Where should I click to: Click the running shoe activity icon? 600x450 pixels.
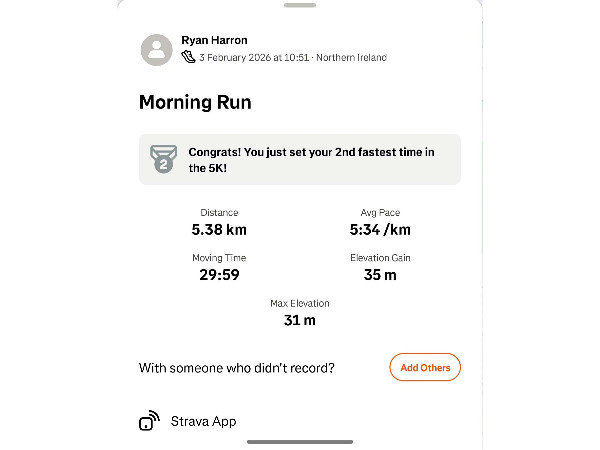(188, 57)
